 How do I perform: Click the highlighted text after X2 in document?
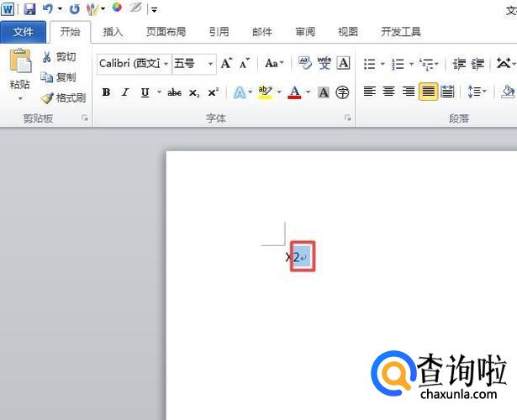(303, 257)
